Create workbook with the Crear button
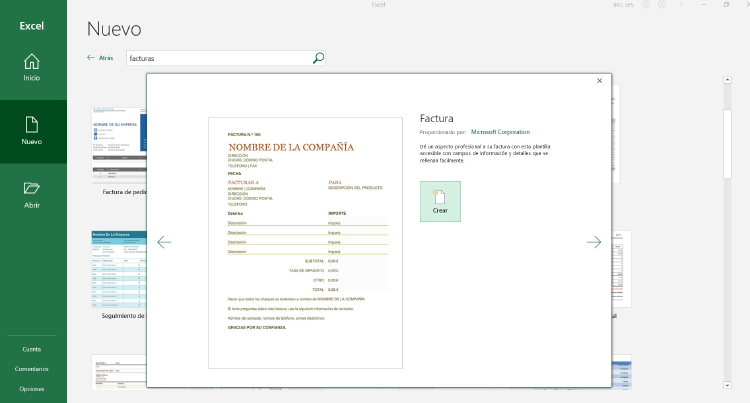The height and width of the screenshot is (403, 750). pyautogui.click(x=440, y=201)
